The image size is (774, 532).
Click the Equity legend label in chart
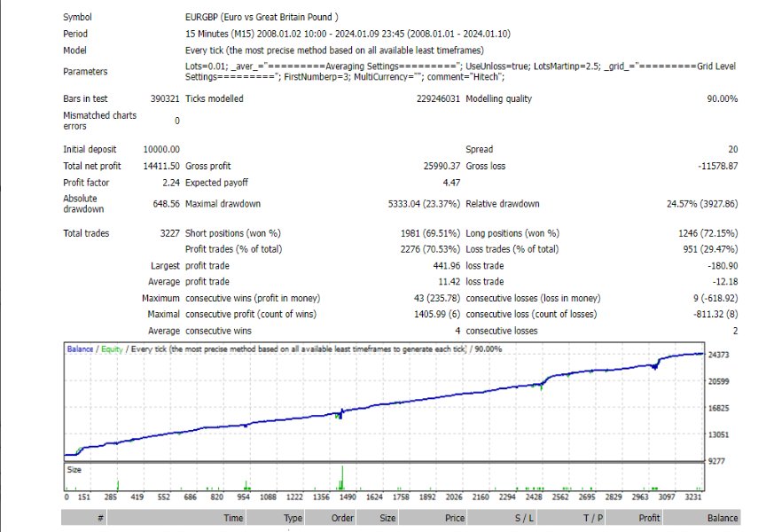click(112, 349)
